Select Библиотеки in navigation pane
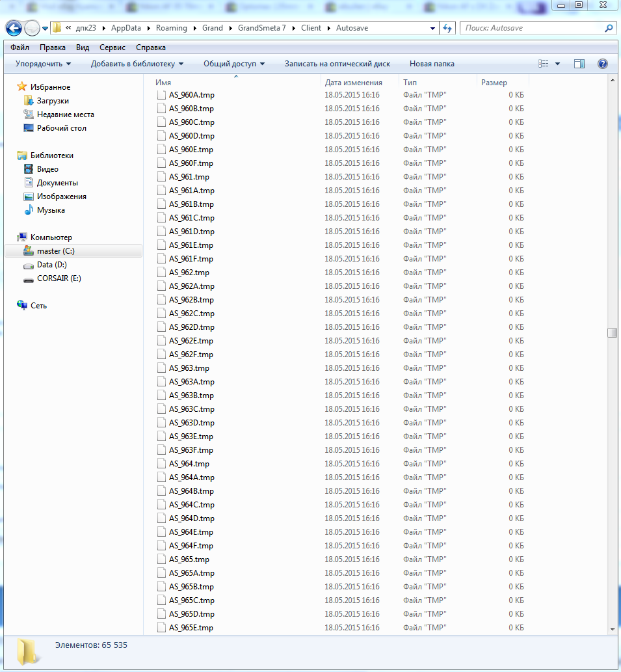 pos(51,155)
